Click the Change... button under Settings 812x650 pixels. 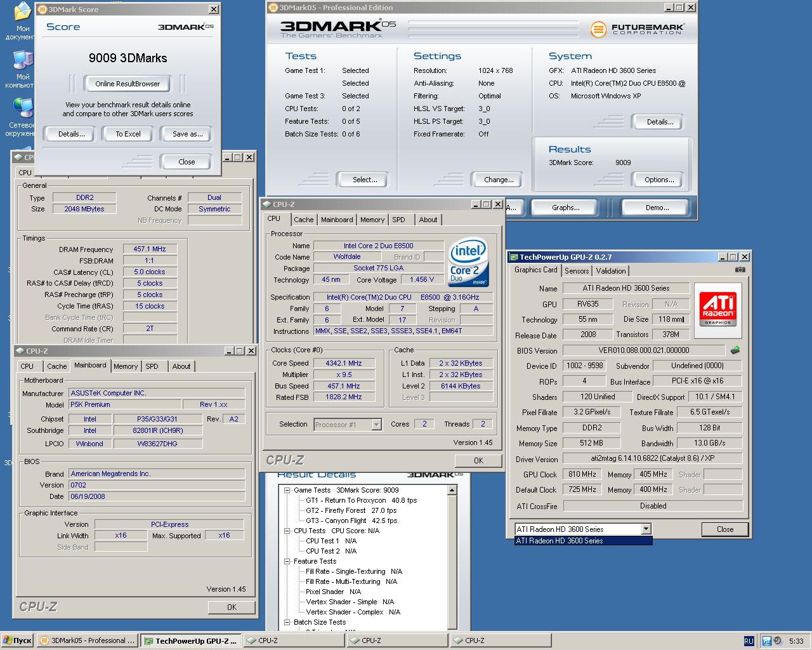coord(499,180)
